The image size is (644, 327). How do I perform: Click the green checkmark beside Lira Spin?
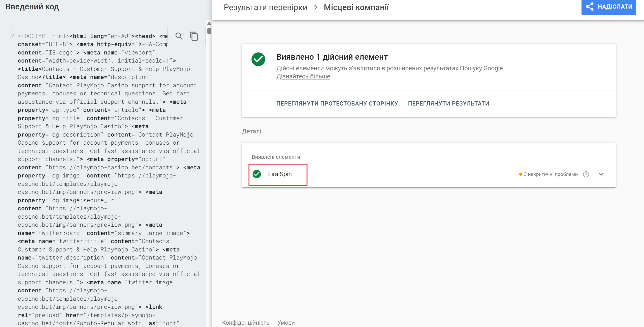257,174
